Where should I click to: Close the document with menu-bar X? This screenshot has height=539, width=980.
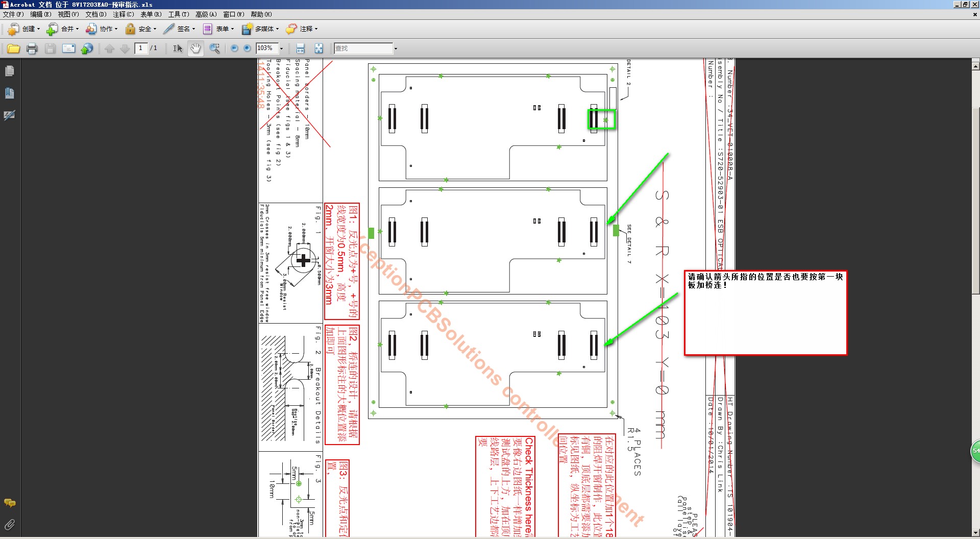[975, 14]
